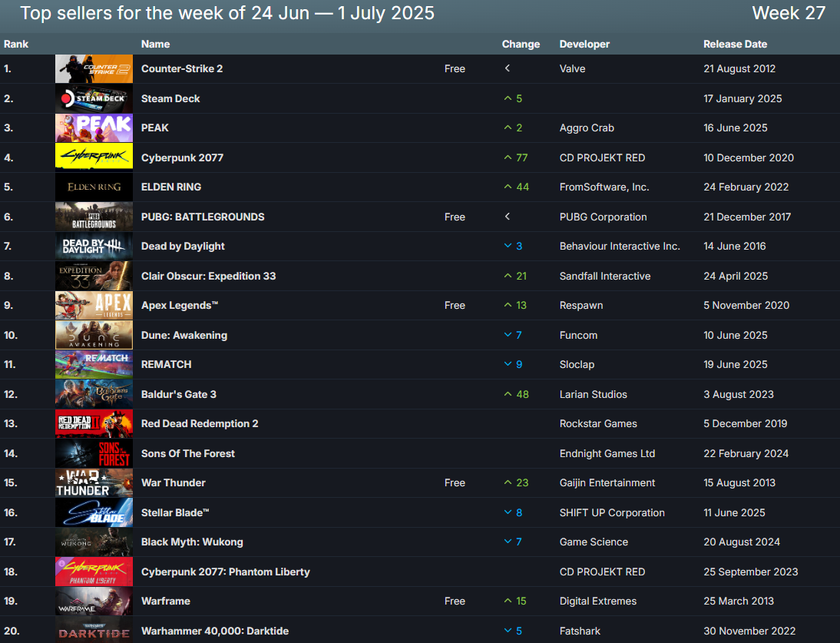The image size is (840, 643).
Task: Click the Free label for Warframe
Action: click(455, 602)
